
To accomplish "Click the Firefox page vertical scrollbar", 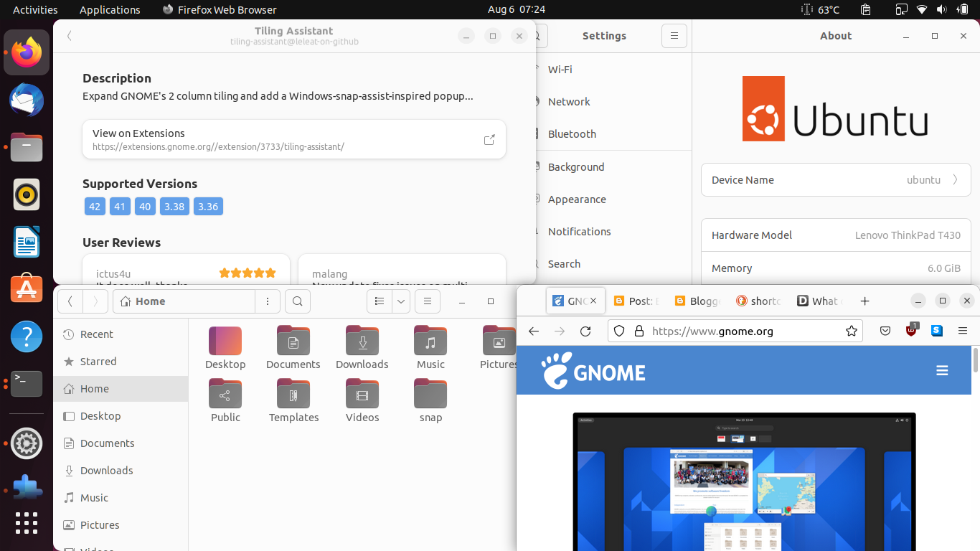I will click(x=976, y=359).
